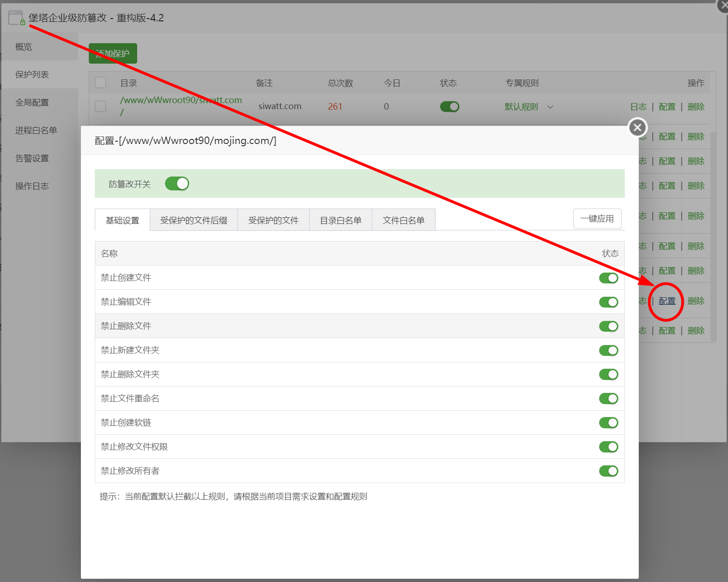The image size is (728, 582).
Task: Toggle 禁止删除文件 rule switch
Action: click(608, 327)
